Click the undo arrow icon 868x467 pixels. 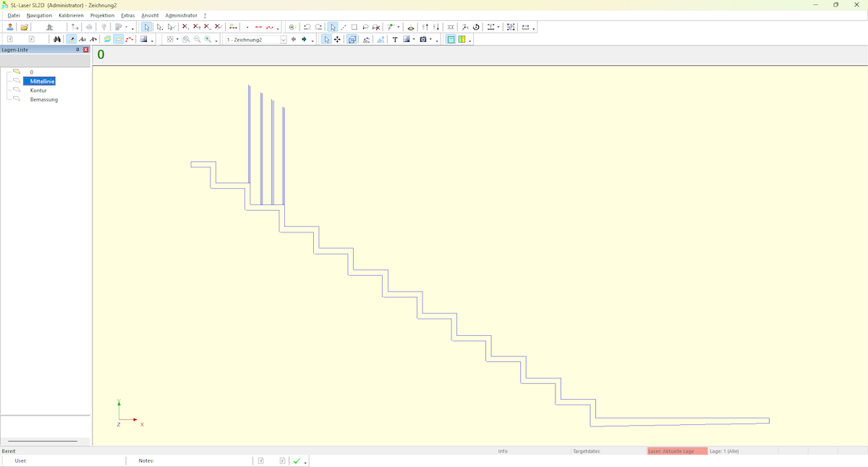[x=307, y=27]
